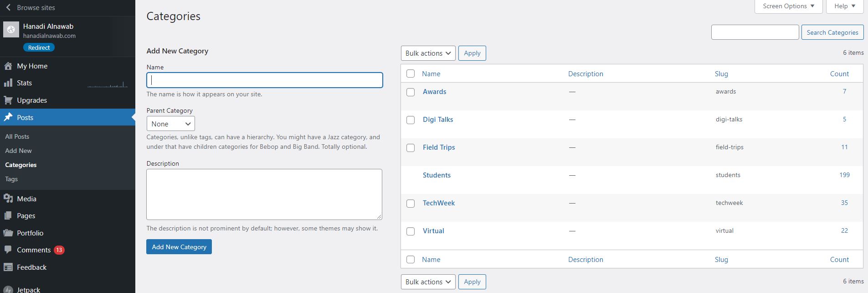The width and height of the screenshot is (868, 293).
Task: Open the Tags submenu item
Action: pos(11,179)
